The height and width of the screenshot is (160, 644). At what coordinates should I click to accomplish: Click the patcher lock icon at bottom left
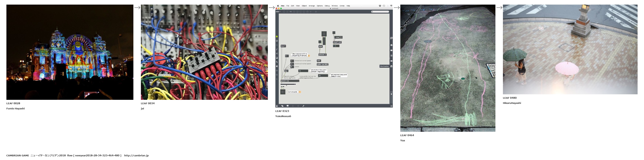pos(277,106)
